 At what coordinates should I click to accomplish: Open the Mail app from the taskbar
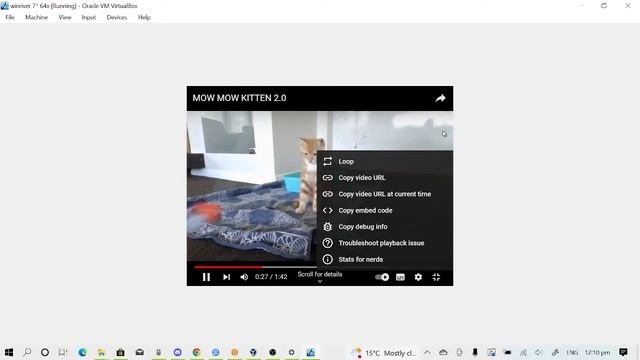click(140, 352)
